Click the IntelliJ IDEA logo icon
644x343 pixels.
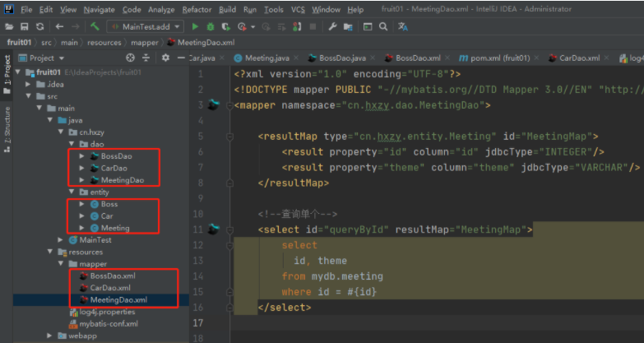tap(8, 8)
